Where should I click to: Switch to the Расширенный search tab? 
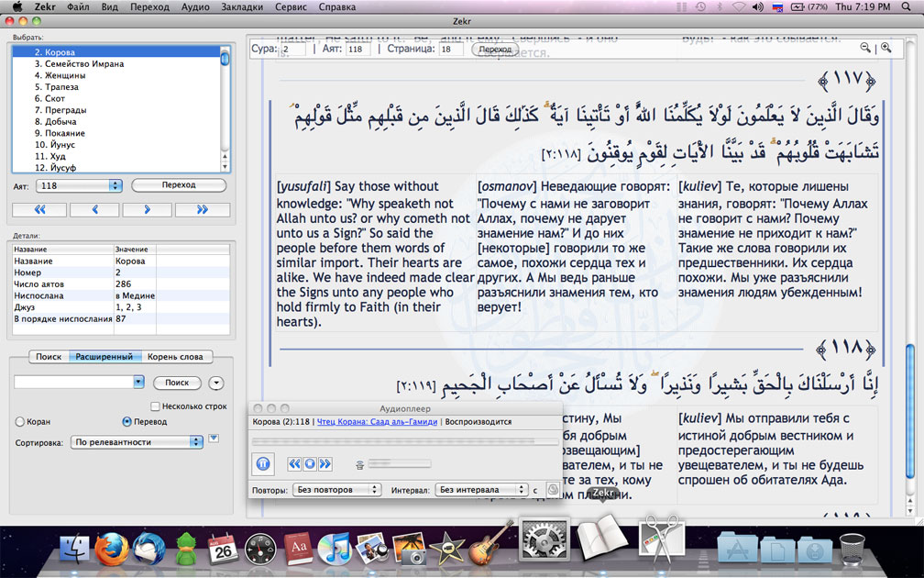(104, 356)
